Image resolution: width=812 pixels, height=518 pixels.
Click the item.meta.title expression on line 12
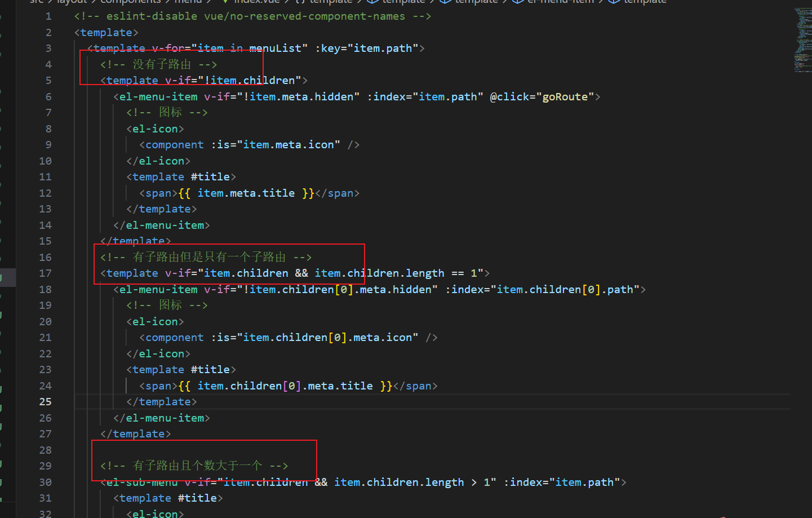[246, 193]
